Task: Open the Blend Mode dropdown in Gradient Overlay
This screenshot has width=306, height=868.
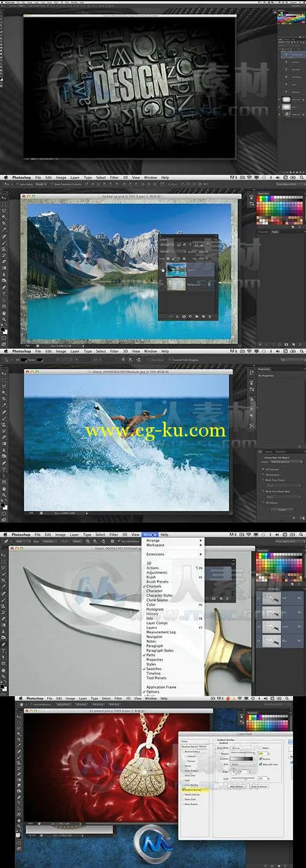Action: pos(243,748)
